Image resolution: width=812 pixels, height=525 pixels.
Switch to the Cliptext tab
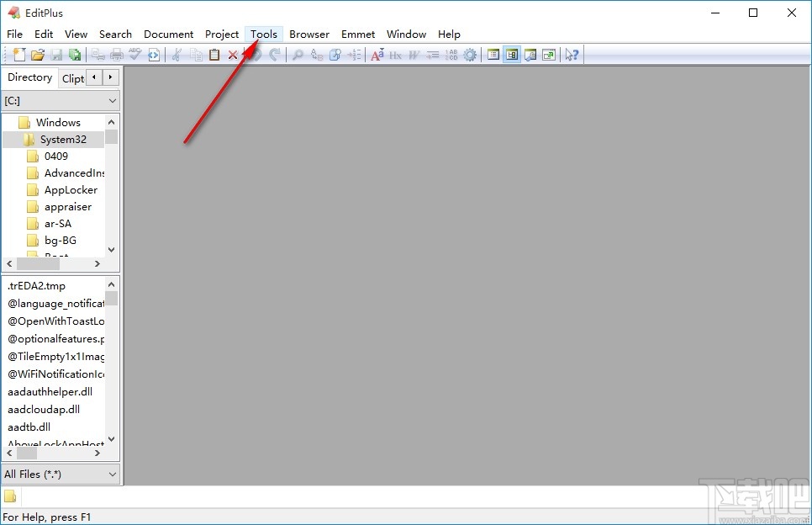tap(72, 79)
